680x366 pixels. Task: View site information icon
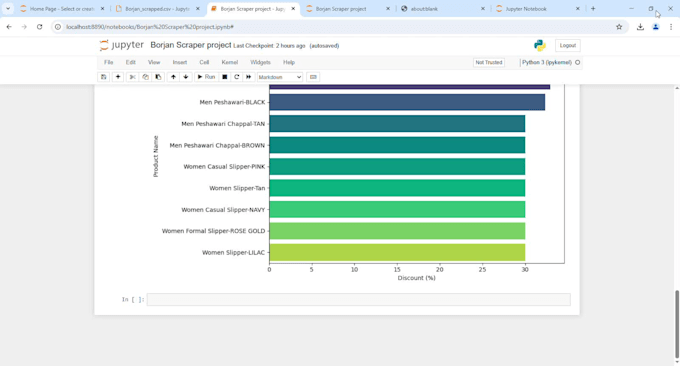point(58,27)
